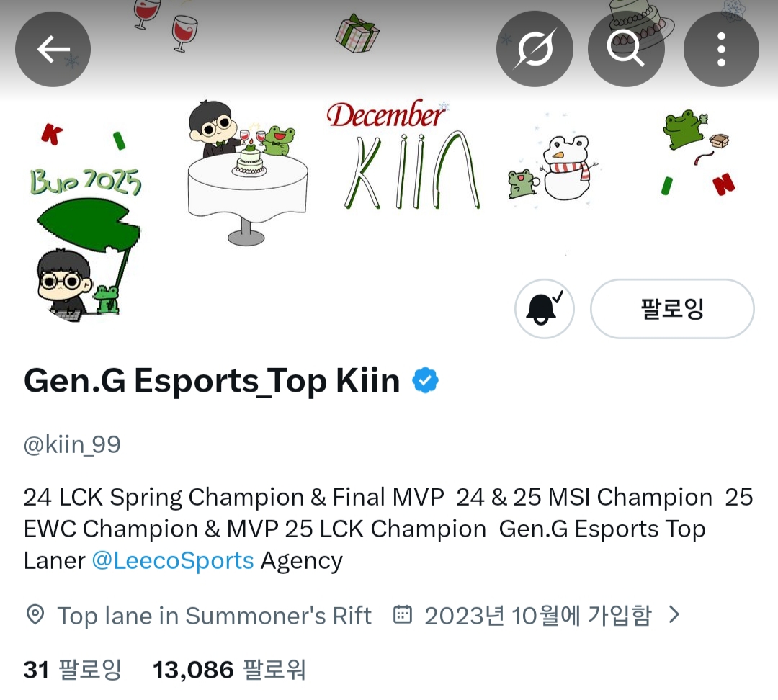Open the profile avatar picture
This screenshot has width=778, height=700.
85,256
